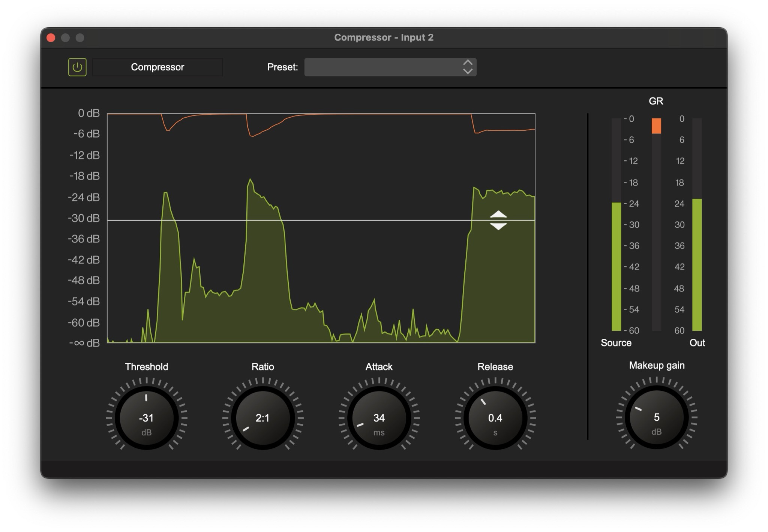Viewport: 768px width, 532px height.
Task: Click the Preset up-down chevron arrows
Action: pyautogui.click(x=468, y=67)
